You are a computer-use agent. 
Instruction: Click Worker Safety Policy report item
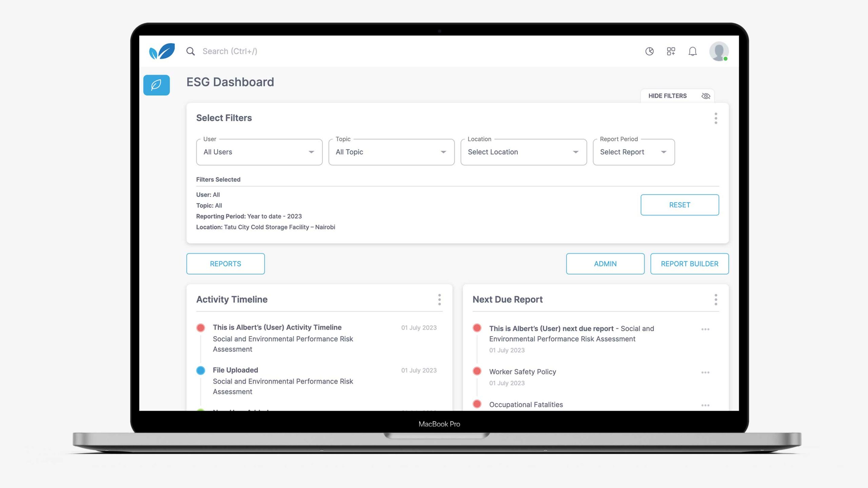[x=523, y=372]
